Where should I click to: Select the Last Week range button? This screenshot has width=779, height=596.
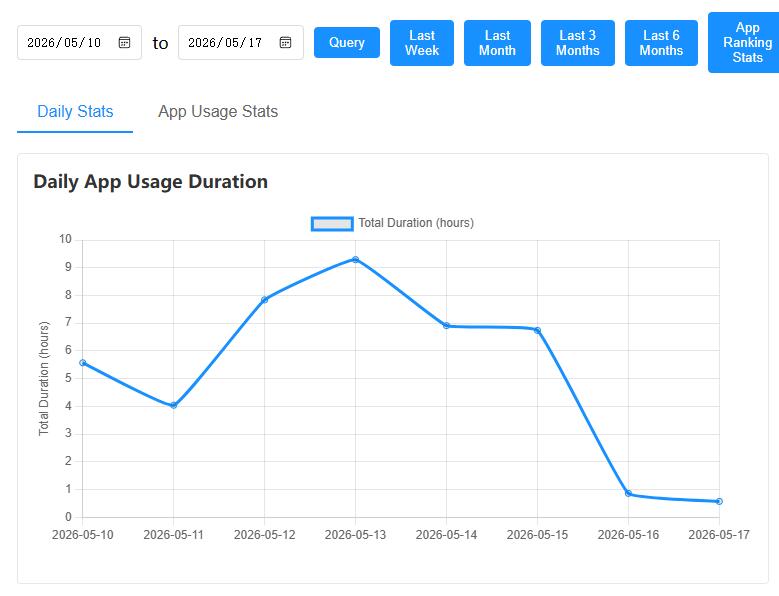tap(422, 43)
